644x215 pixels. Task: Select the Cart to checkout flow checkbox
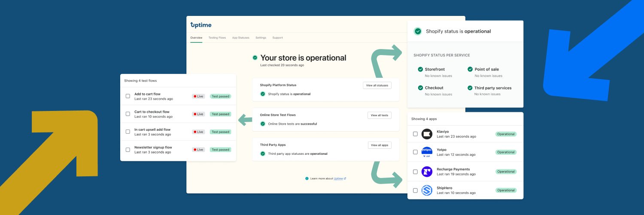[x=128, y=114]
